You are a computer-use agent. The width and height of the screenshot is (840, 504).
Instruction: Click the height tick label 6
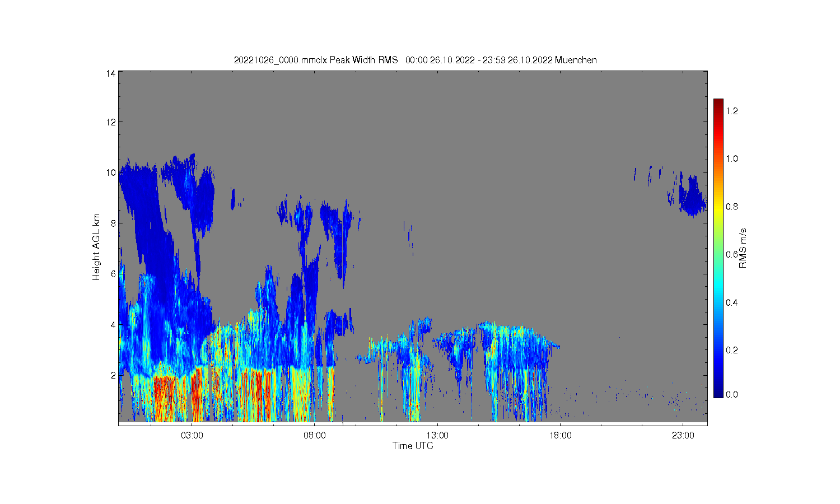click(114, 274)
